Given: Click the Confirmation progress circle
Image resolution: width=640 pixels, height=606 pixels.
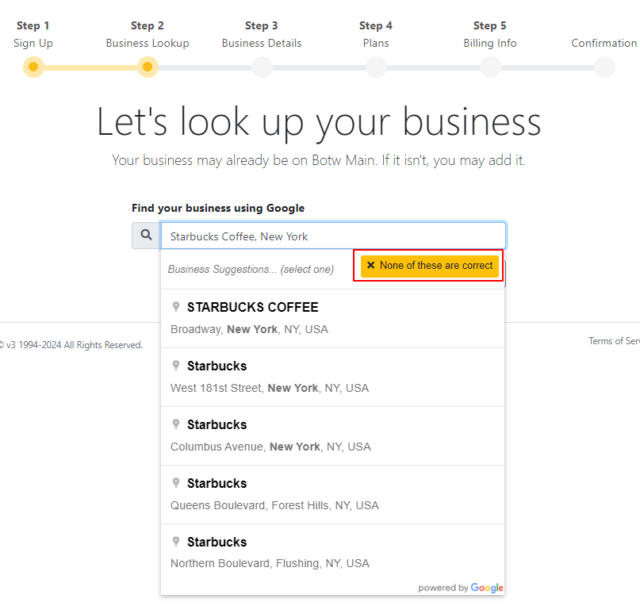Looking at the screenshot, I should click(x=604, y=67).
